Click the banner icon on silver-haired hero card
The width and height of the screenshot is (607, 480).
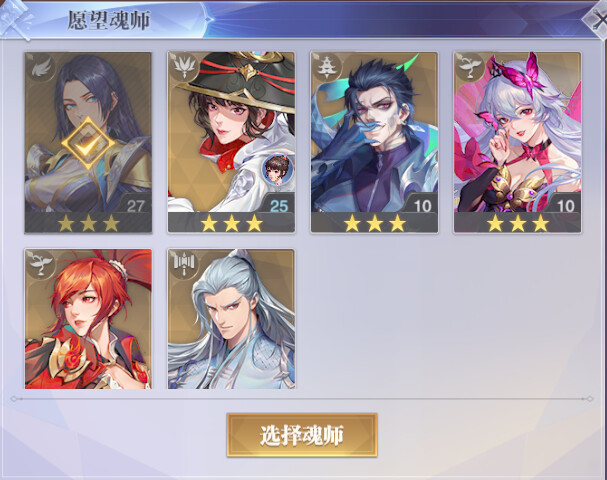[184, 265]
